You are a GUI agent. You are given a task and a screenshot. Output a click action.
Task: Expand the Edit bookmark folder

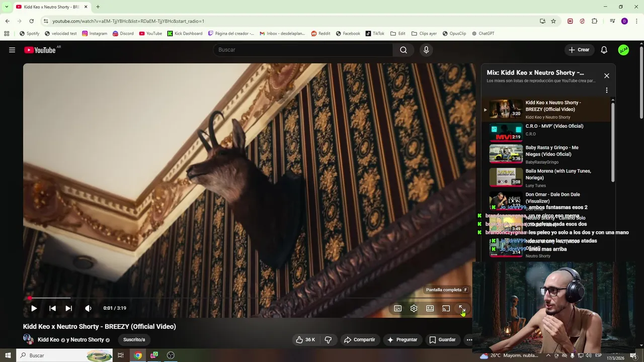tap(397, 34)
